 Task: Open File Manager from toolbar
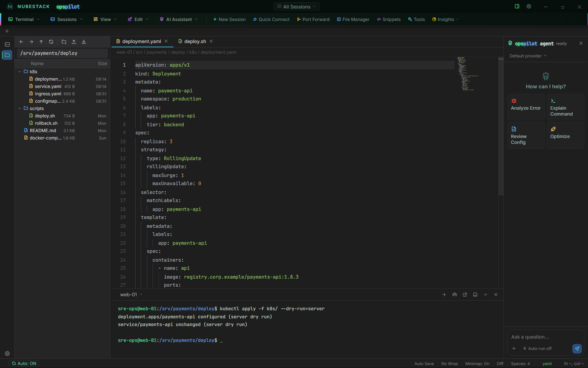[353, 20]
